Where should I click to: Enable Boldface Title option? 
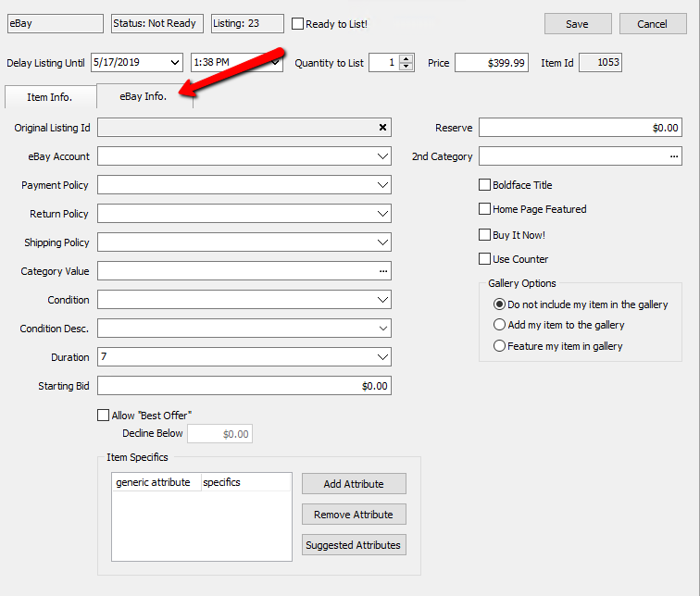pos(484,185)
